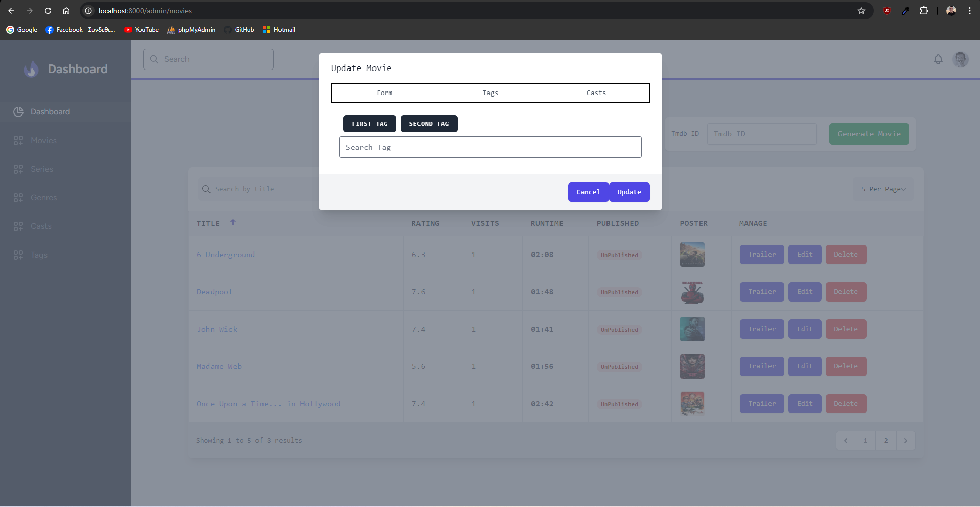This screenshot has height=507, width=980.
Task: Click the Dashboard flame logo
Action: [x=31, y=69]
